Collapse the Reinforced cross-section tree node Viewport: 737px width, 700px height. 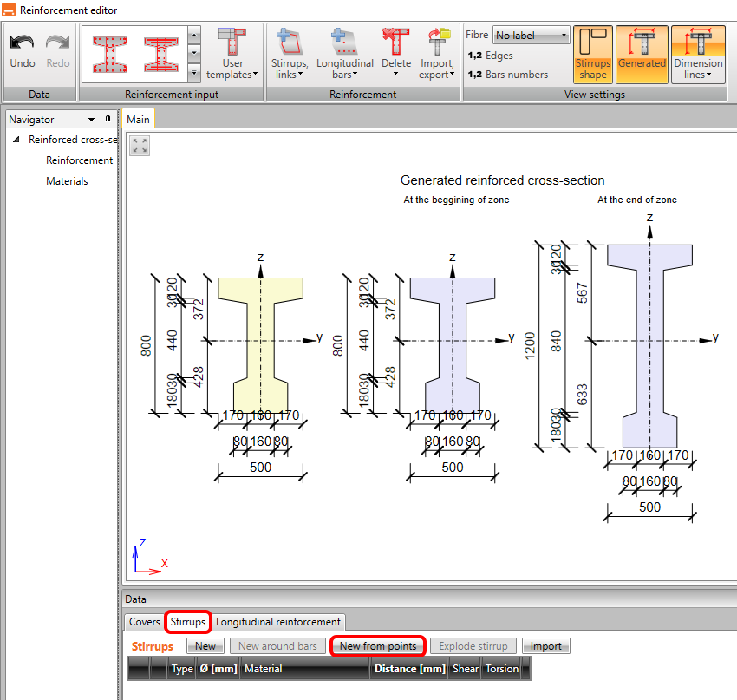click(x=16, y=140)
